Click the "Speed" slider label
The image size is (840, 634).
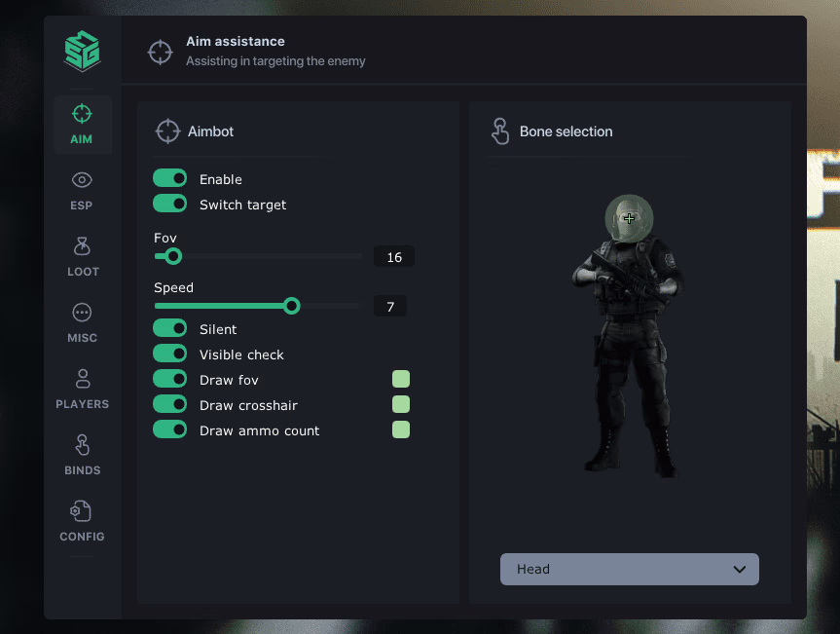point(173,288)
